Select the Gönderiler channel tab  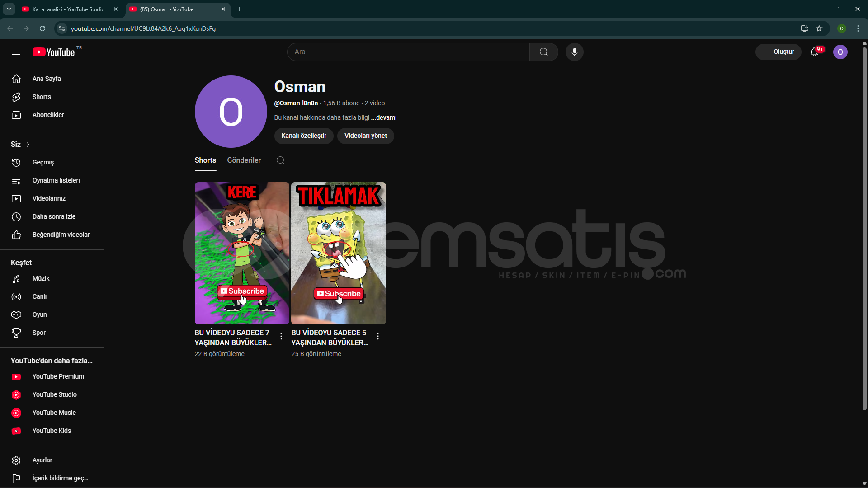244,160
